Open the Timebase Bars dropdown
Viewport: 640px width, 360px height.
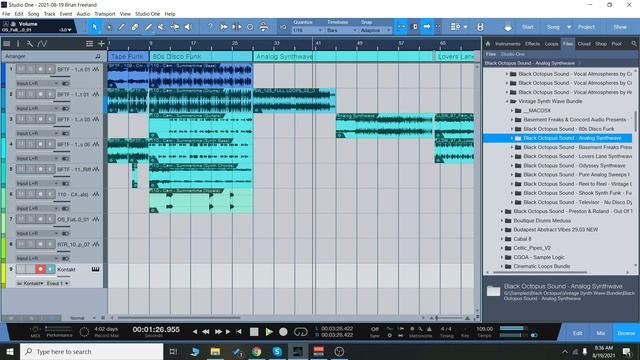click(342, 30)
